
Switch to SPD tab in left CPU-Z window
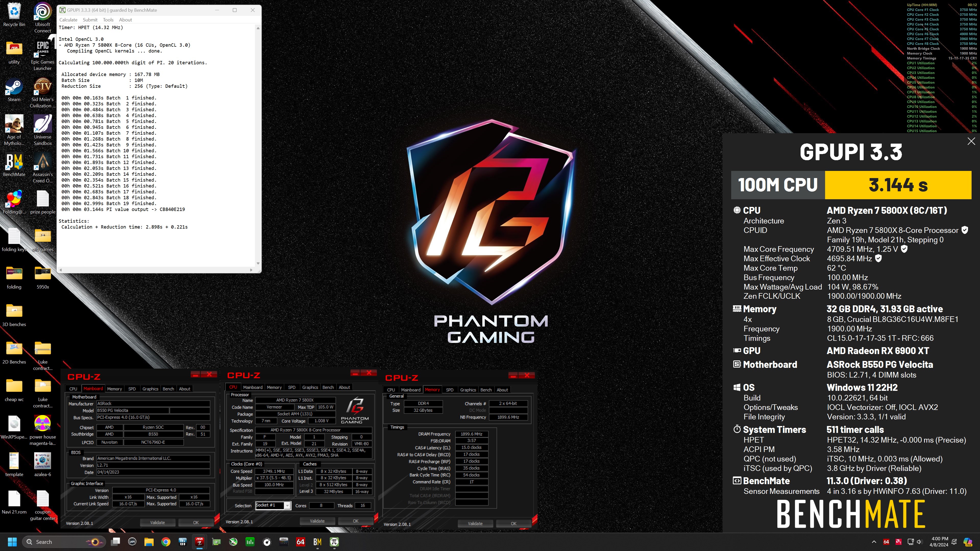(x=132, y=389)
